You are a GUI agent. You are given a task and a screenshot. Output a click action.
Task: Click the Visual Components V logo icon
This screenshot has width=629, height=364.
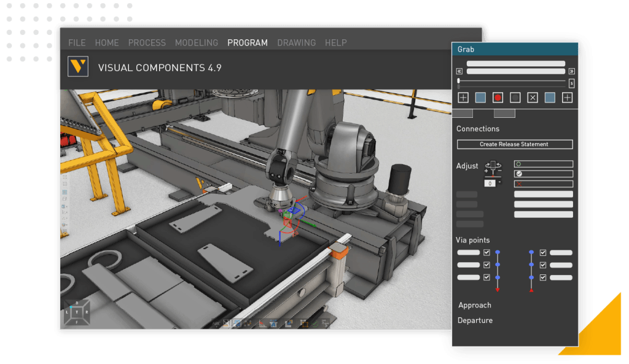pos(78,66)
